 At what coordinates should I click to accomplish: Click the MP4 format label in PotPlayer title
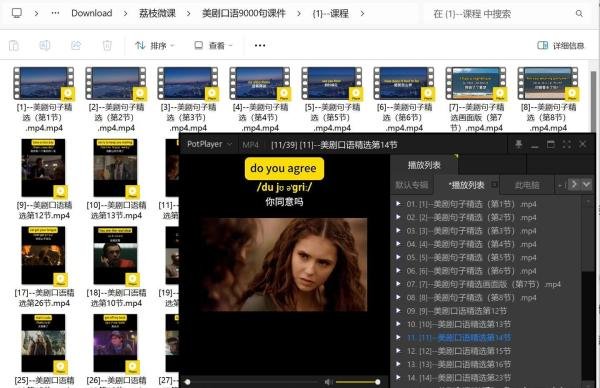pyautogui.click(x=251, y=145)
